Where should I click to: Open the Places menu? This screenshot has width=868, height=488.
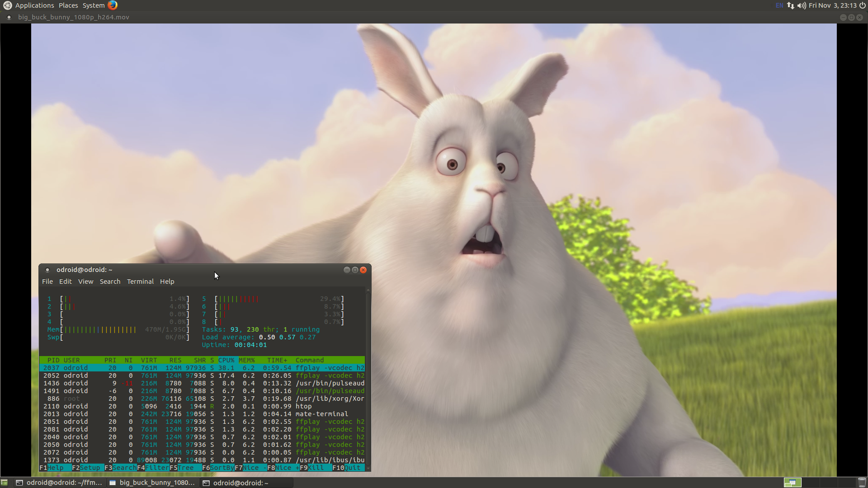tap(68, 5)
